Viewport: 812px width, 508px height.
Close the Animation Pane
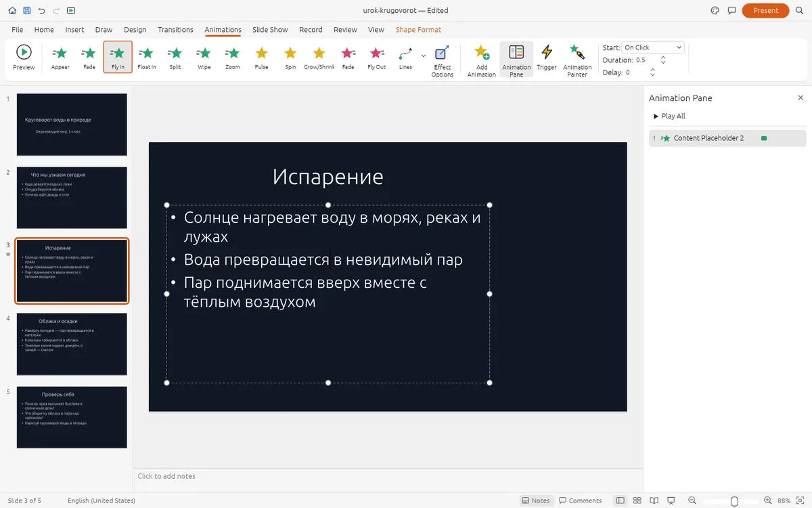point(800,98)
